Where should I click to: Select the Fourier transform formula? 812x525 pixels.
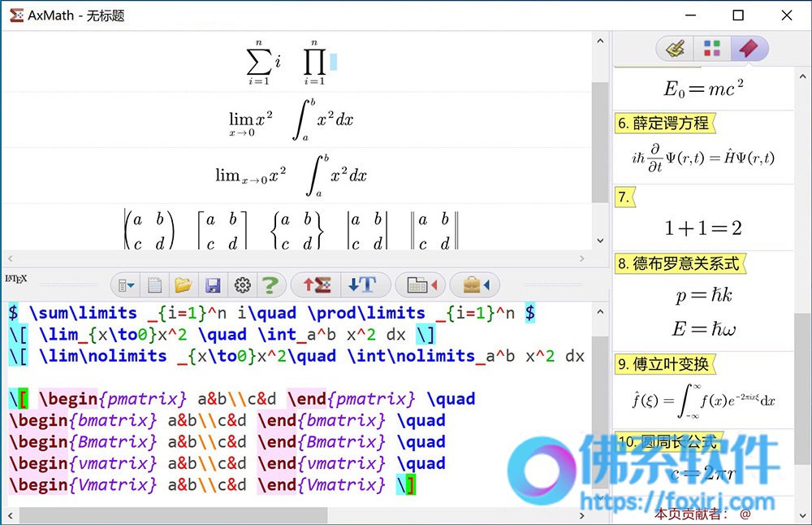[x=702, y=401]
